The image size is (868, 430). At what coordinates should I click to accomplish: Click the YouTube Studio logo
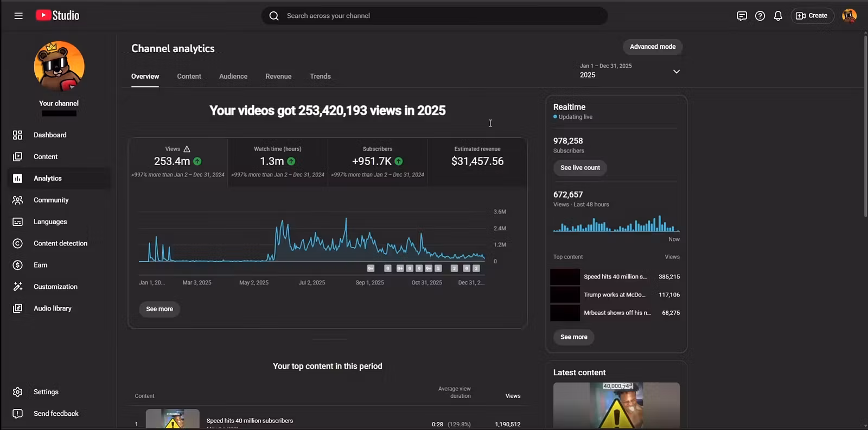[x=58, y=16]
